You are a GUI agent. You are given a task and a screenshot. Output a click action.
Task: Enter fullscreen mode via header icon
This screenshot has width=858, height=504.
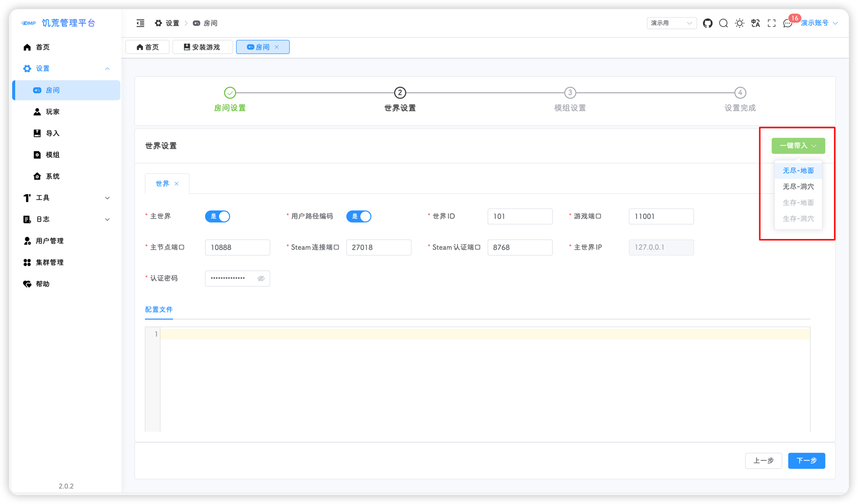(x=771, y=23)
